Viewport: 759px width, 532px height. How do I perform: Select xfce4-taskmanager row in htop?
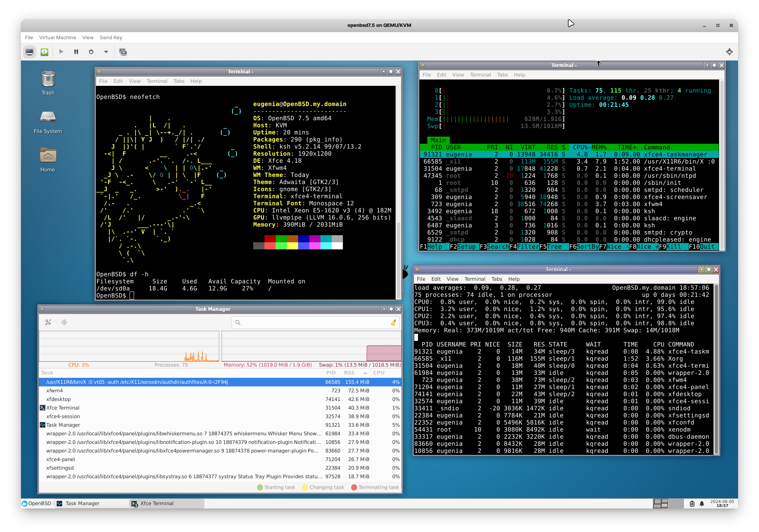coord(569,154)
